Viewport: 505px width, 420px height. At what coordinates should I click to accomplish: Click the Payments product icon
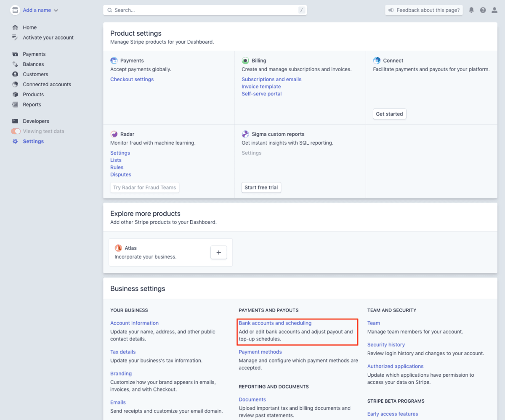pos(114,61)
